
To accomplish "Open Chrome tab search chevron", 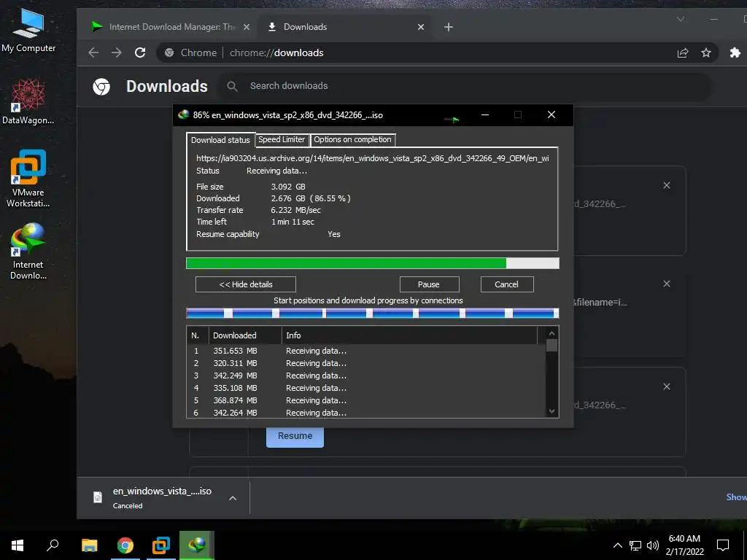I will [x=681, y=19].
